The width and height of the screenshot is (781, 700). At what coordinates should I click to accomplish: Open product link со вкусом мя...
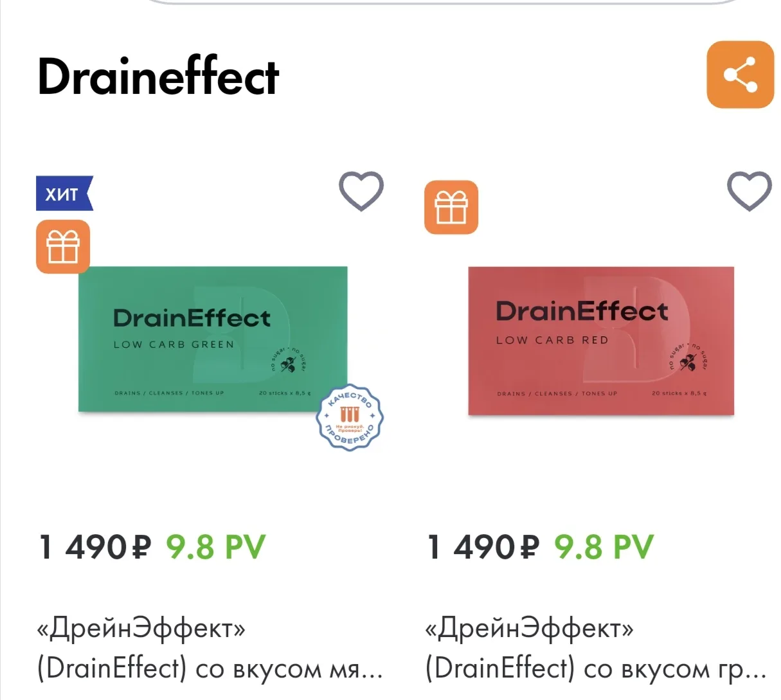pos(210,648)
